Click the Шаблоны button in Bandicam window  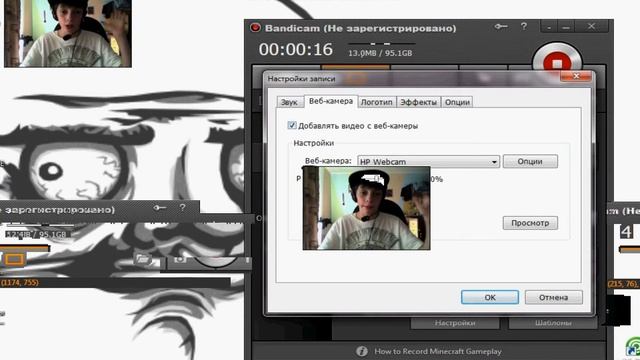tap(553, 323)
